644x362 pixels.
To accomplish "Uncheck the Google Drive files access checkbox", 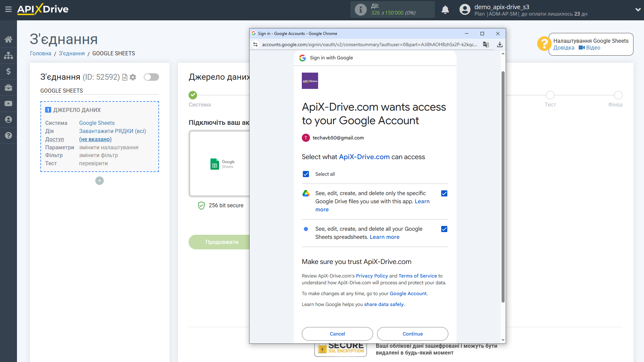I will point(444,193).
